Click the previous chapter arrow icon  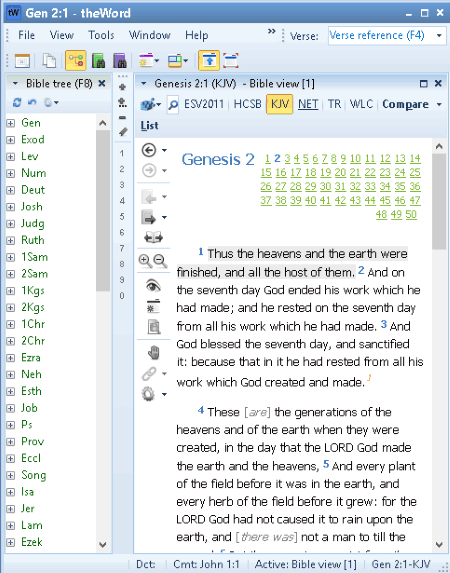click(x=149, y=197)
